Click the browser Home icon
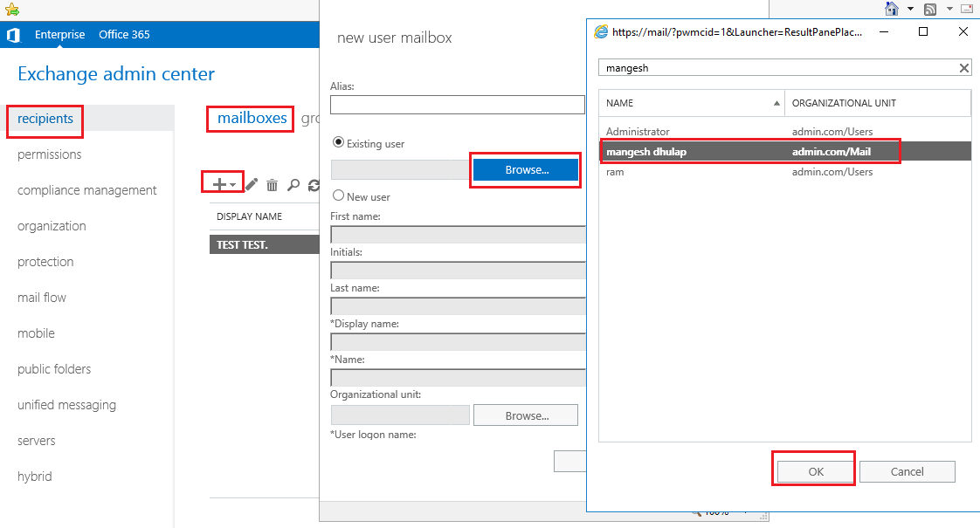The image size is (980, 528). 892,9
